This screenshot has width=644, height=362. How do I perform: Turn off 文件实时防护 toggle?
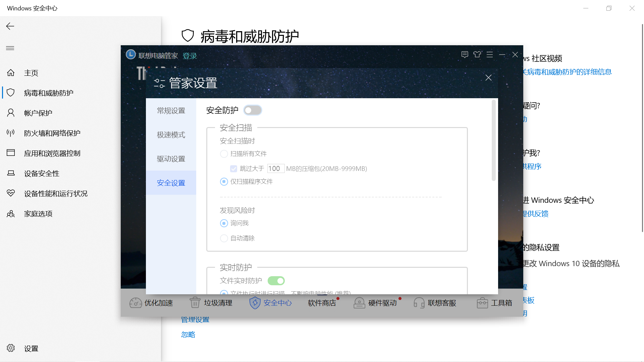coord(276,281)
